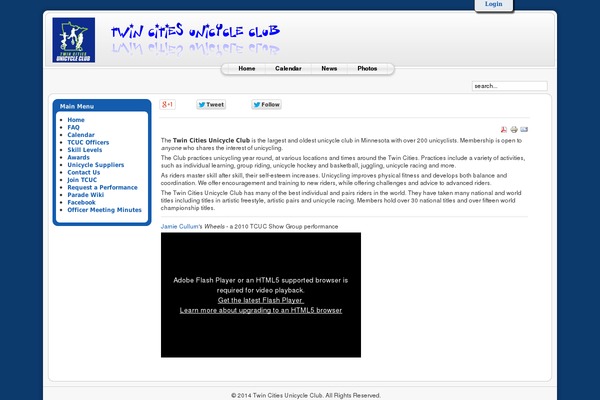Open the TCUC Officers page

click(88, 142)
